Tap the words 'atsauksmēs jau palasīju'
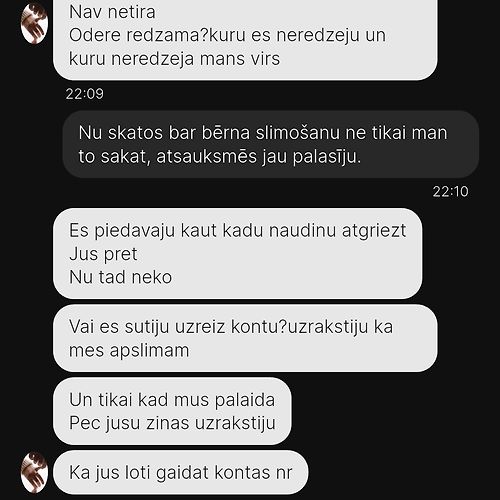This screenshot has width=500, height=500. pyautogui.click(x=258, y=157)
